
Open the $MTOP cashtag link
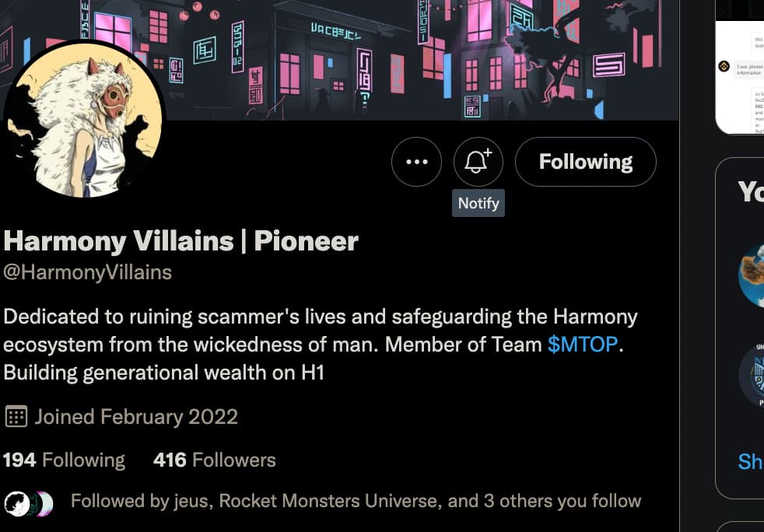[584, 345]
